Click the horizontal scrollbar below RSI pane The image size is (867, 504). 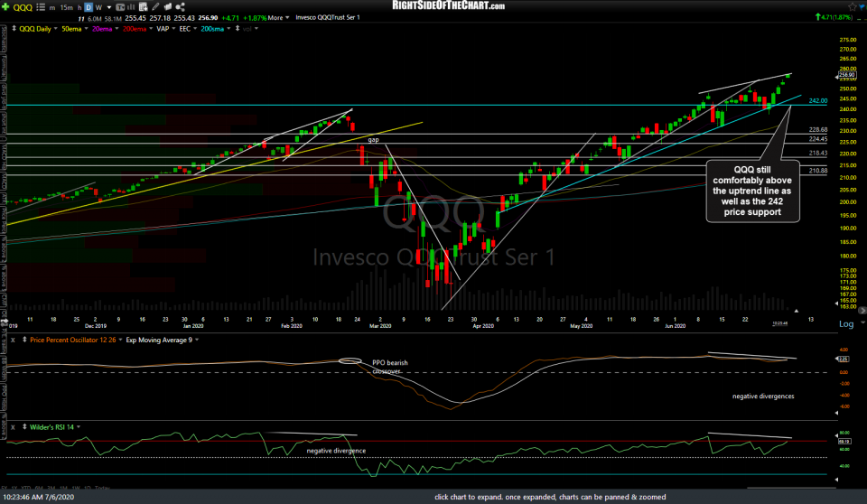791,487
